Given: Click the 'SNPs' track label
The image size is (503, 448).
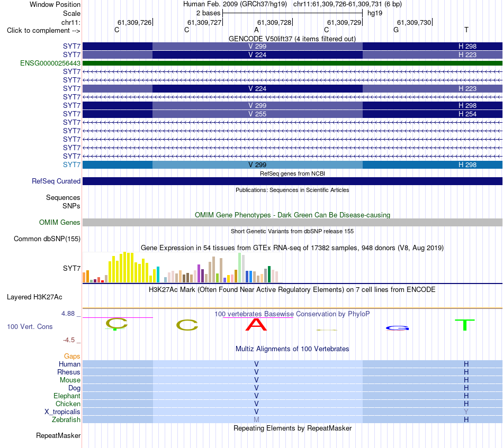Looking at the screenshot, I should coord(71,206).
